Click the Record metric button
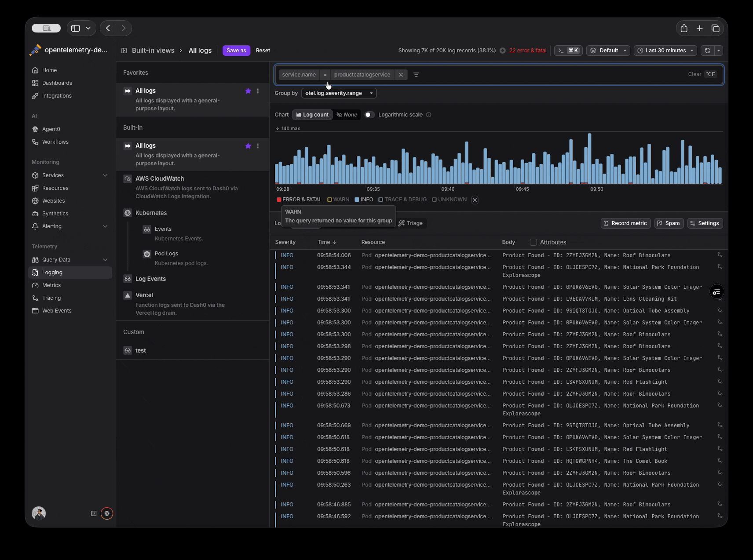The image size is (753, 560). pos(625,223)
